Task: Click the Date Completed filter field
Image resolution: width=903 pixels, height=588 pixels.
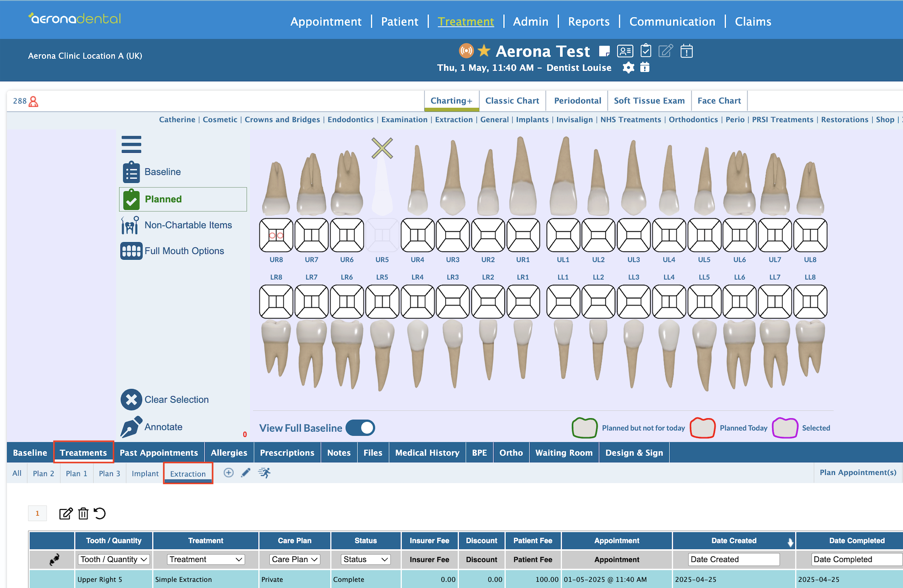Action: point(856,560)
